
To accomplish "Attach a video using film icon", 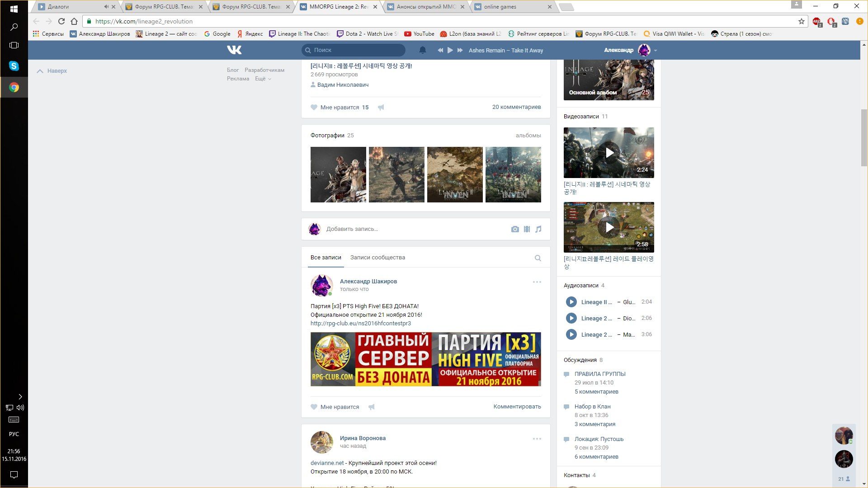I will tap(527, 229).
